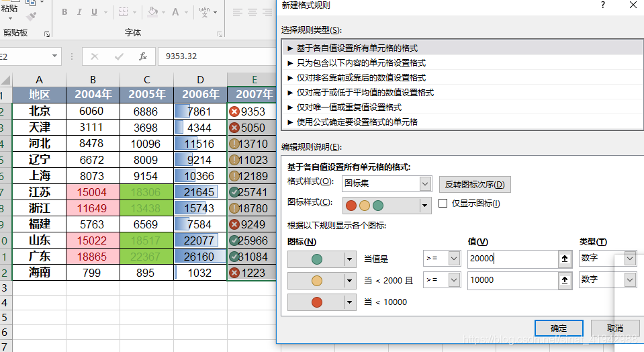Click the formula bar showing 9353.32
This screenshot has width=644, height=352.
click(x=217, y=56)
